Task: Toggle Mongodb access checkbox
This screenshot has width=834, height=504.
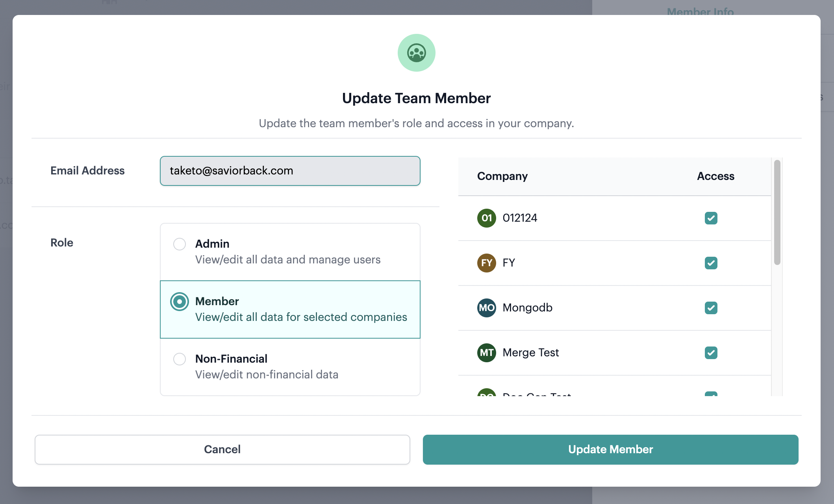Action: click(711, 308)
